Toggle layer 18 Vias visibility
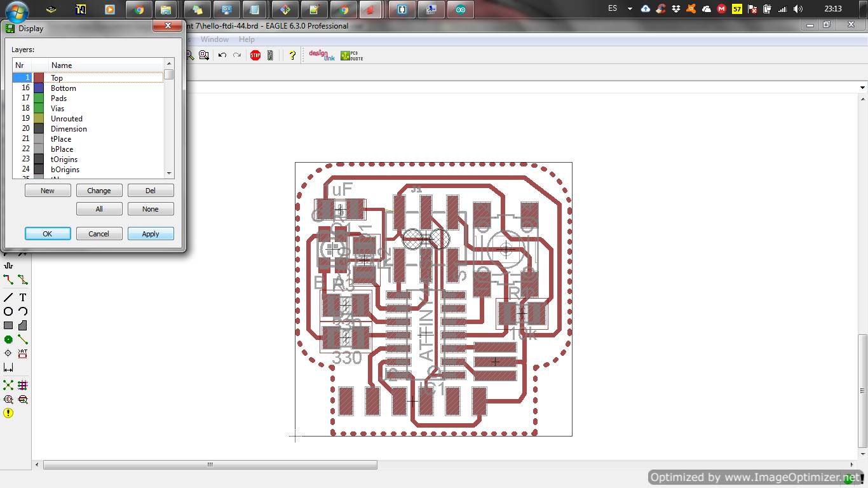 click(88, 108)
